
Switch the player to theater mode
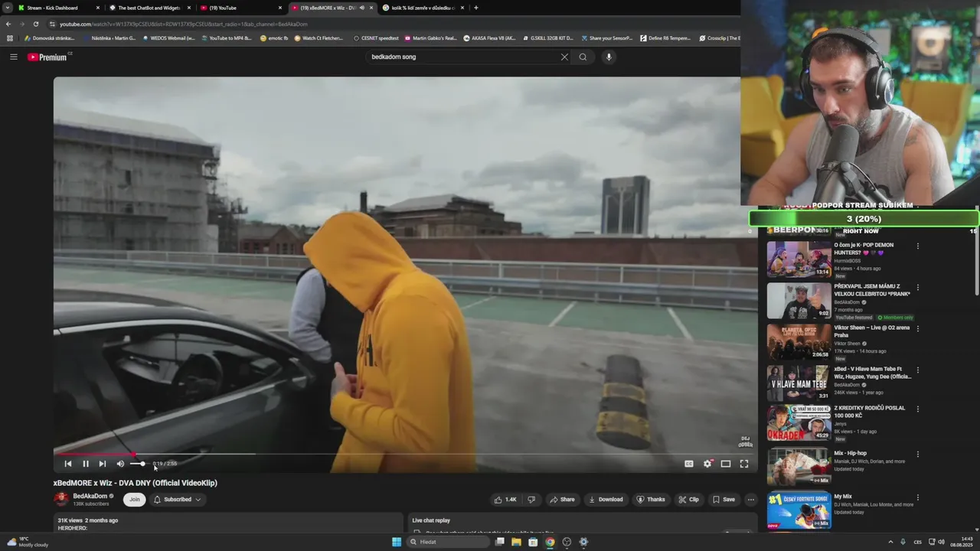726,464
